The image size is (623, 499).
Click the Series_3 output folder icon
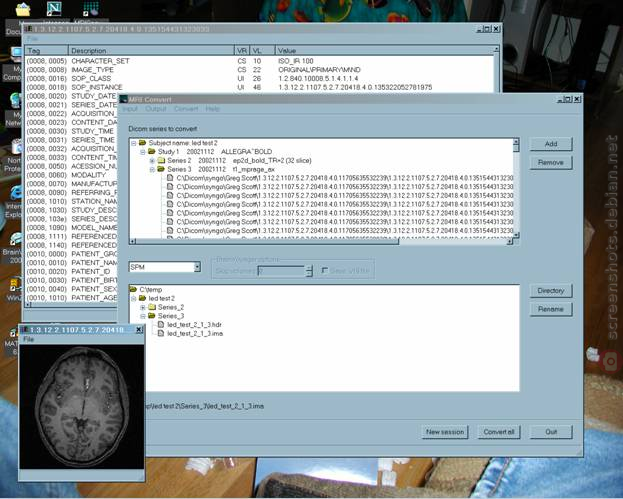(151, 316)
